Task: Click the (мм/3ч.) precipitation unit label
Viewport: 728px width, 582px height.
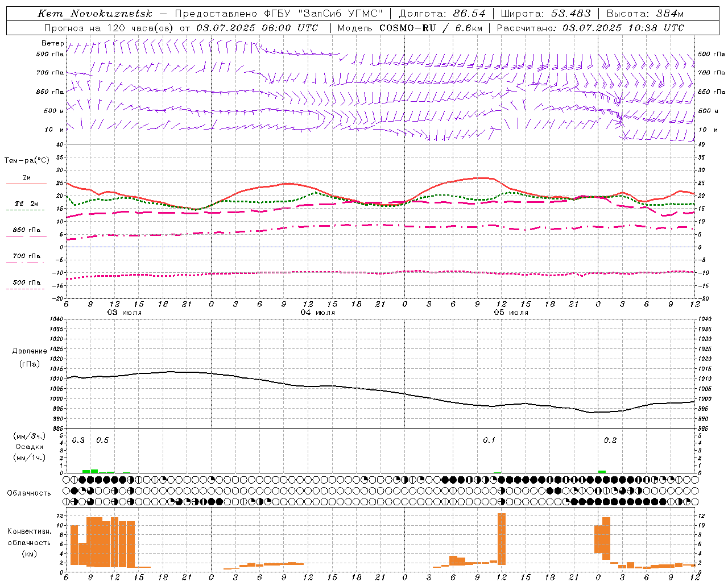Action: click(x=30, y=436)
